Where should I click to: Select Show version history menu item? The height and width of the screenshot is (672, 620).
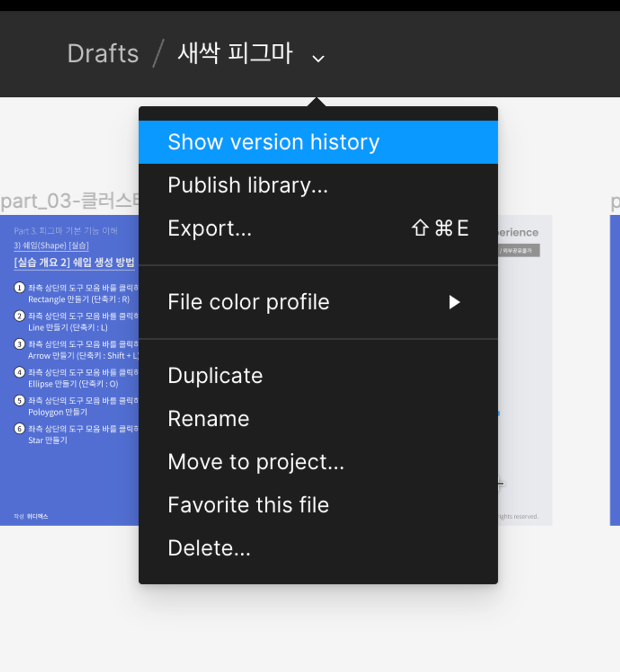(318, 142)
